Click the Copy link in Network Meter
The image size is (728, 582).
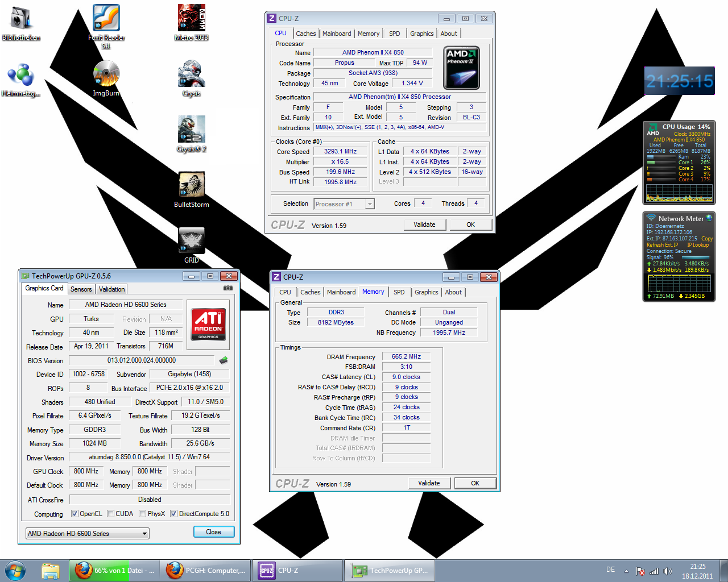pyautogui.click(x=707, y=239)
